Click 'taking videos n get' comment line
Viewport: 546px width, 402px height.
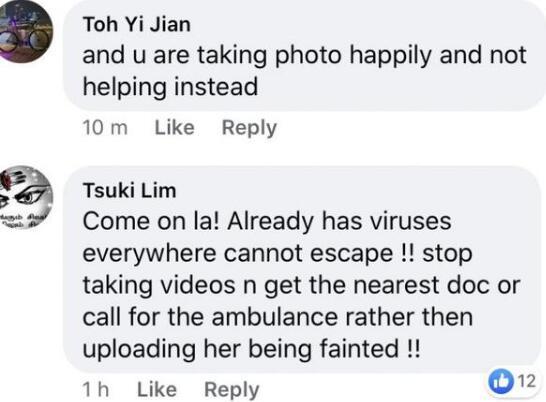coord(192,285)
